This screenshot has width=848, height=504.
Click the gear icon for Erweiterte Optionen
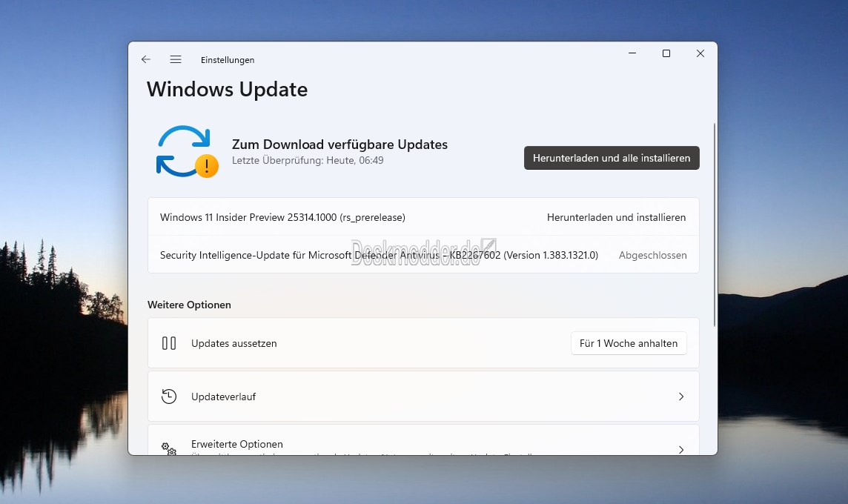click(x=169, y=448)
